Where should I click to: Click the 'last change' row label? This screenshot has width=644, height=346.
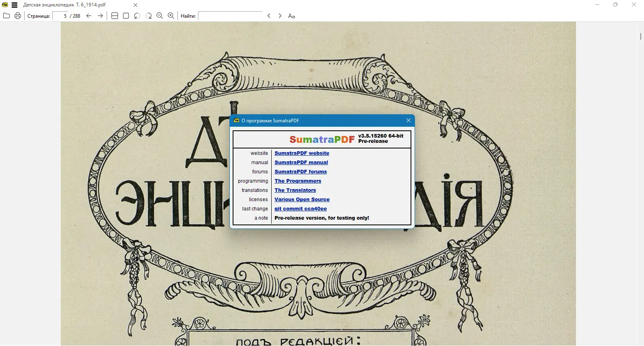tap(255, 209)
